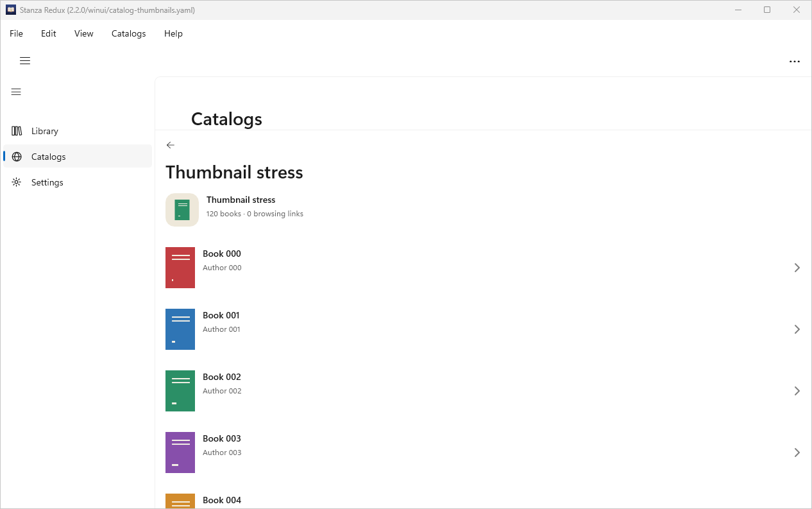Viewport: 812px width, 509px height.
Task: Toggle the navigation pane hamburger above Library
Action: (x=17, y=92)
